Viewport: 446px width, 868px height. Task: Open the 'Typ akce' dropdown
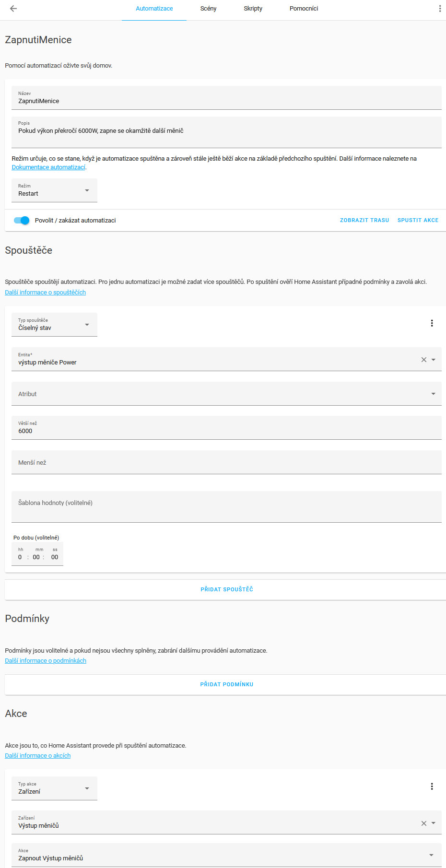click(x=54, y=788)
